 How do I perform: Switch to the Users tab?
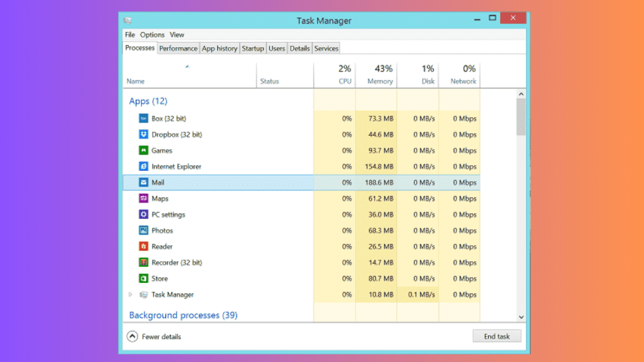click(277, 48)
